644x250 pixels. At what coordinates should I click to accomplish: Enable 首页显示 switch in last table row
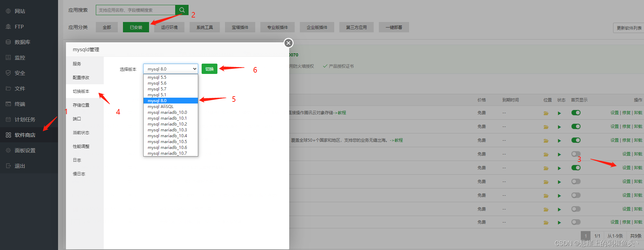[576, 222]
